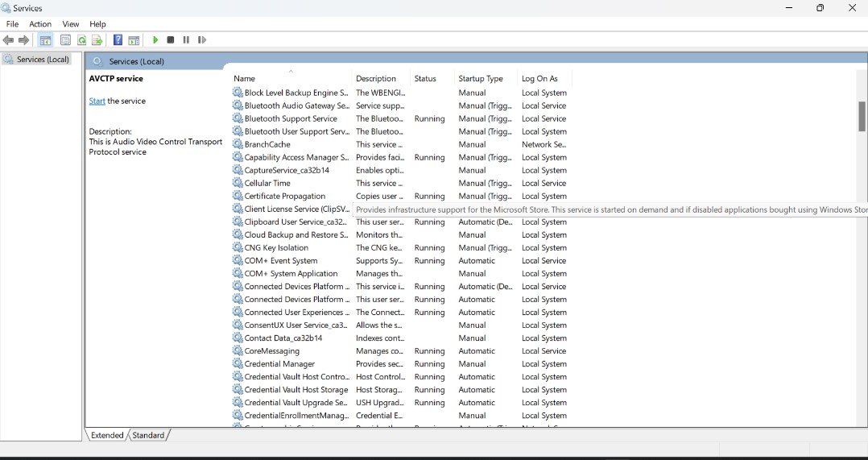
Task: Select the CredentialEnrollmentManager service row
Action: [x=401, y=415]
